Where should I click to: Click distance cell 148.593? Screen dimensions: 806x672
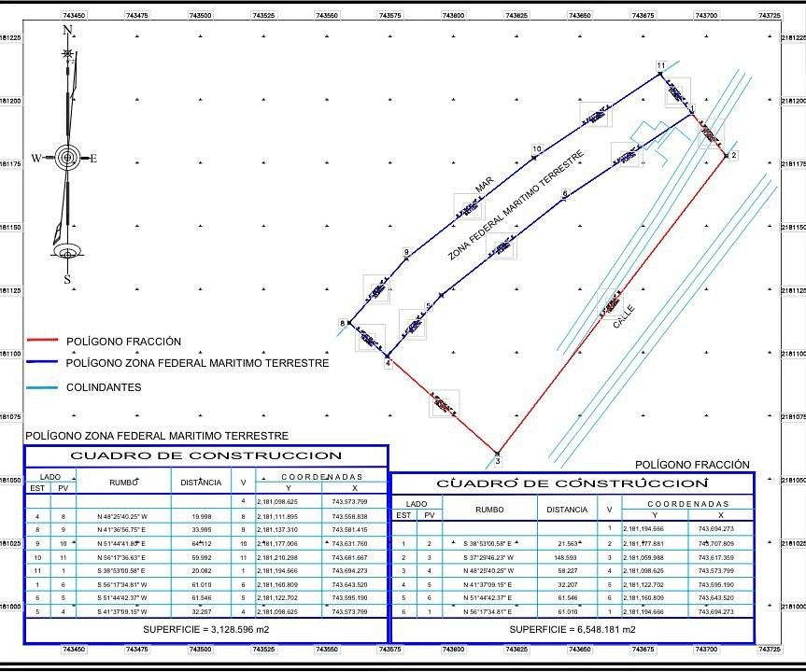[x=566, y=557]
